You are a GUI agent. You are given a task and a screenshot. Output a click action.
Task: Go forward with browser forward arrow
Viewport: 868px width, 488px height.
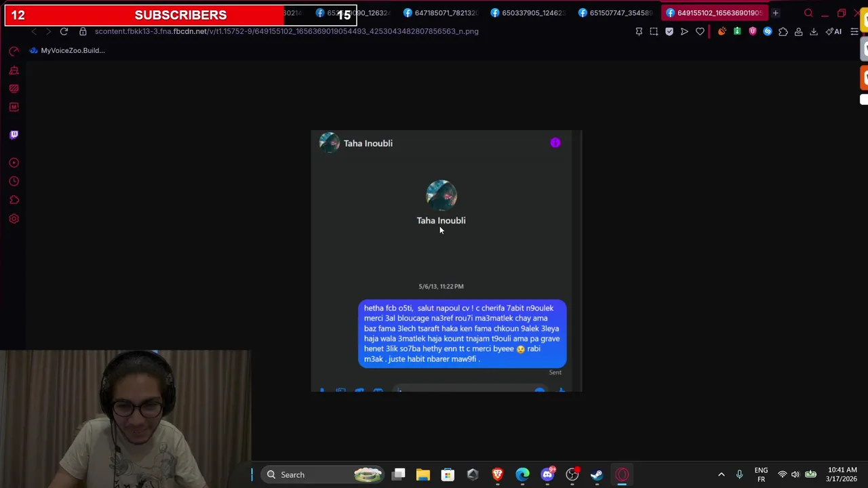point(48,31)
